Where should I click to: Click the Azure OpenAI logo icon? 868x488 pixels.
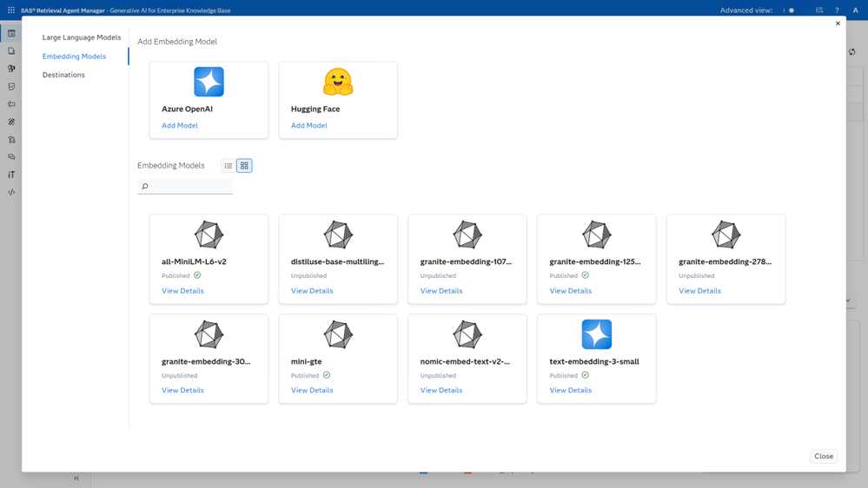pos(209,82)
